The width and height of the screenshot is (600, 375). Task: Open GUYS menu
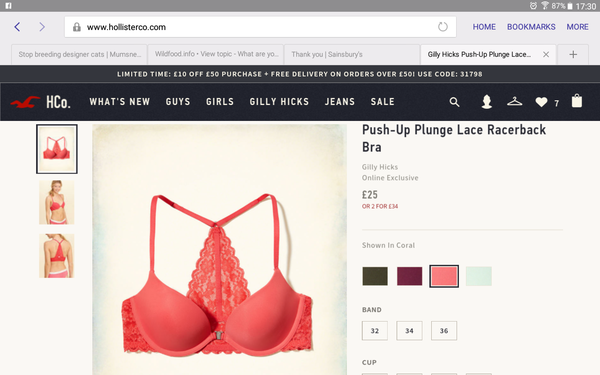(178, 102)
